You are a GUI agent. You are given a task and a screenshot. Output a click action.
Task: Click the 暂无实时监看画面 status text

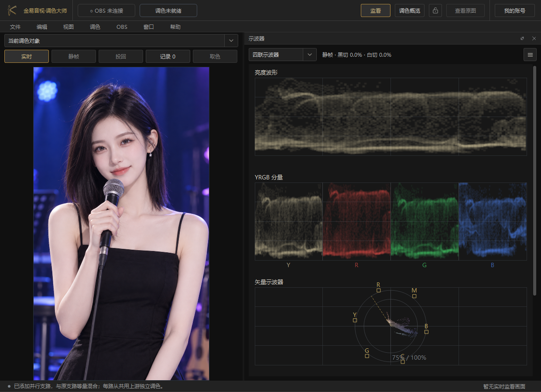click(x=504, y=386)
